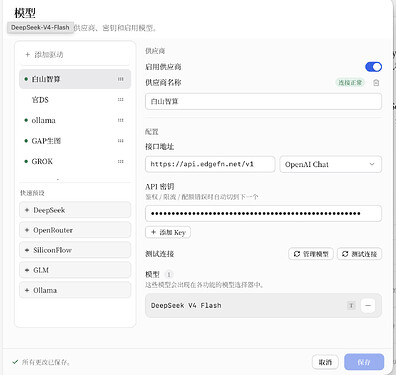Screen dimensions: 396x375
Task: Click the 添加 Key button
Action: [x=168, y=232]
